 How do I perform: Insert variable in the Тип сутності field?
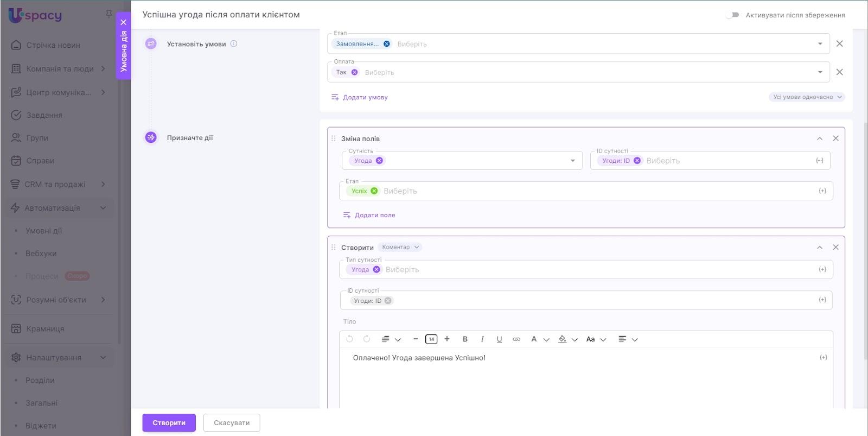point(822,269)
